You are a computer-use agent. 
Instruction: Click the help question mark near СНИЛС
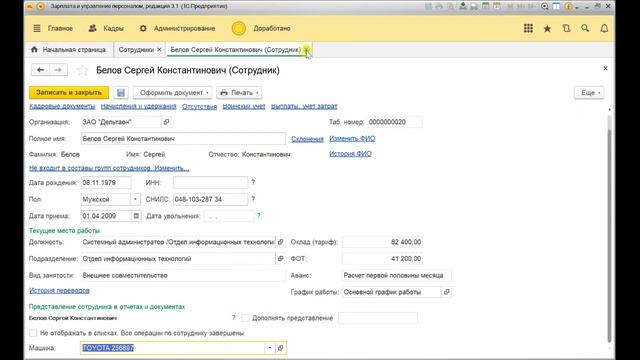[x=253, y=199]
